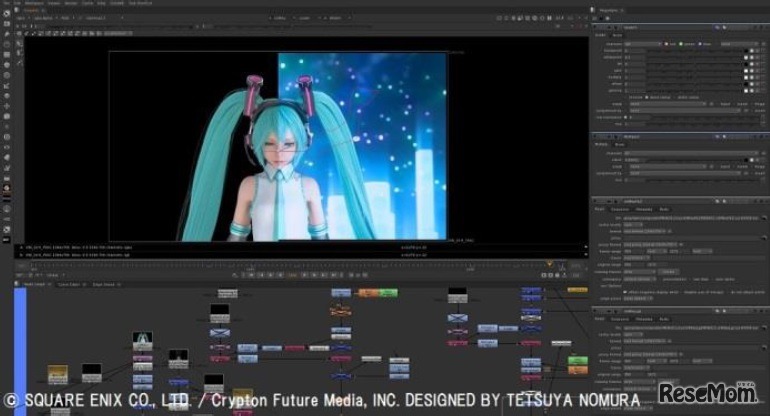Open the Grade mask channel dropdown
770x416 pixels.
668,104
